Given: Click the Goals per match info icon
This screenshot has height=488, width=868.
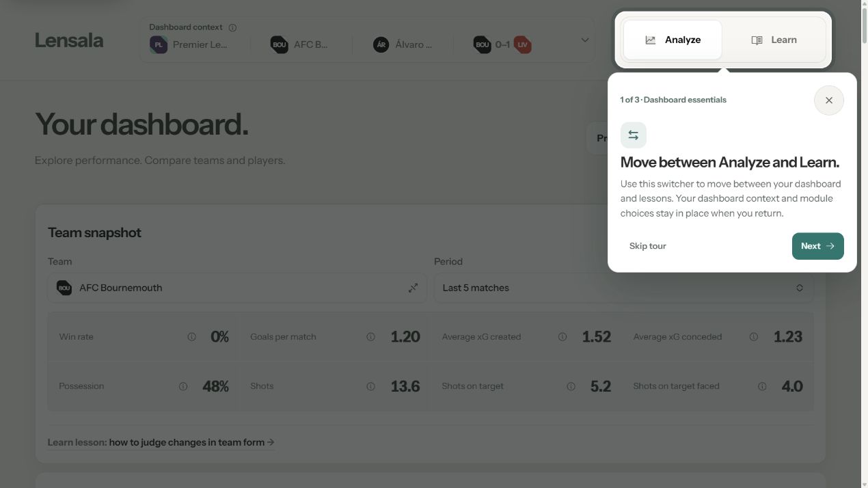Looking at the screenshot, I should [x=370, y=337].
